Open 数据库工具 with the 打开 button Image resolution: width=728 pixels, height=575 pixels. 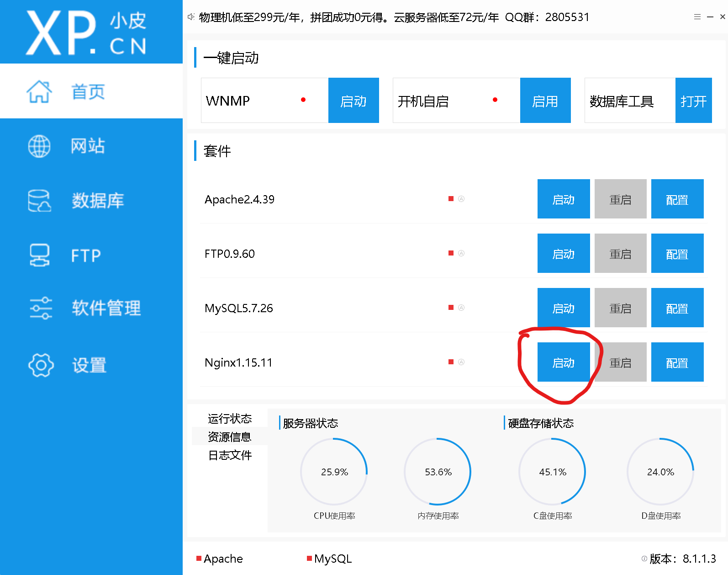tap(694, 101)
